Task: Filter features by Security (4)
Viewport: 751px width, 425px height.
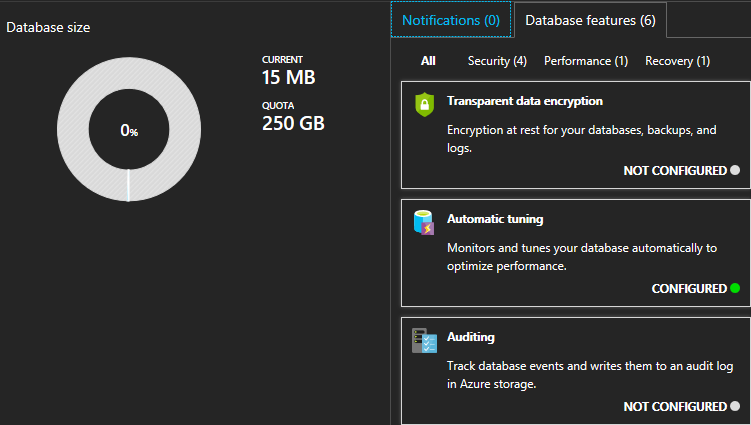Action: 497,61
